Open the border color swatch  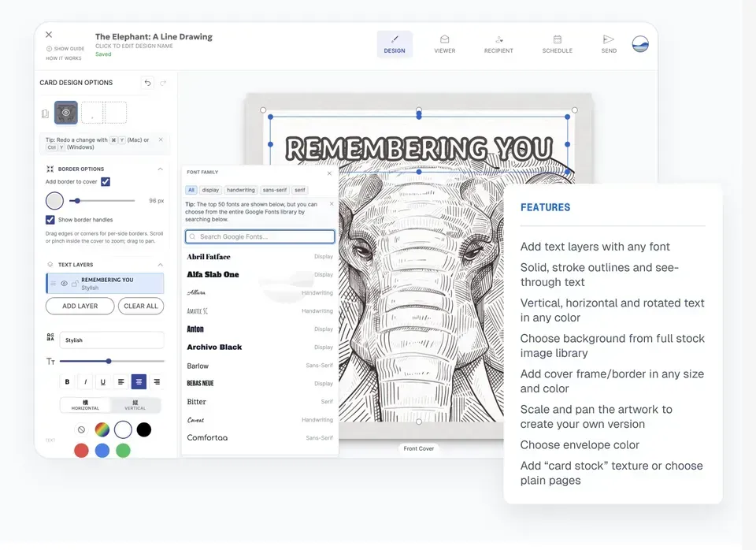(x=54, y=201)
